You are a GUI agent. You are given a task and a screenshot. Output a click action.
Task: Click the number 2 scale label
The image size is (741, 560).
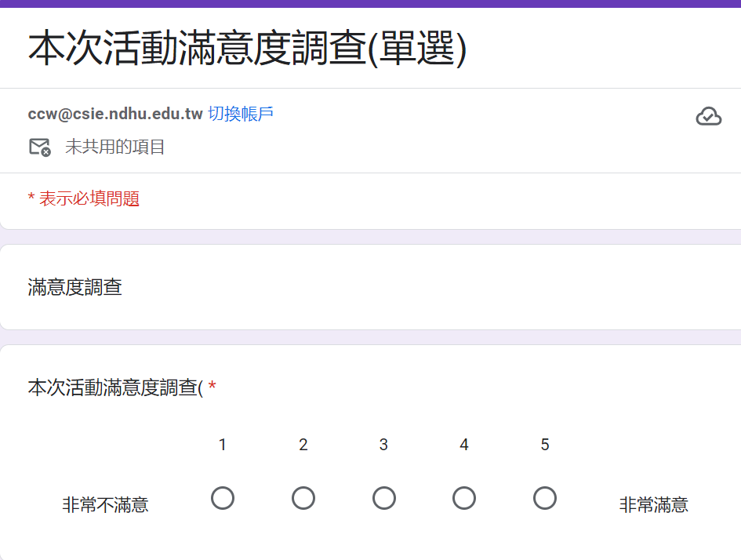303,445
